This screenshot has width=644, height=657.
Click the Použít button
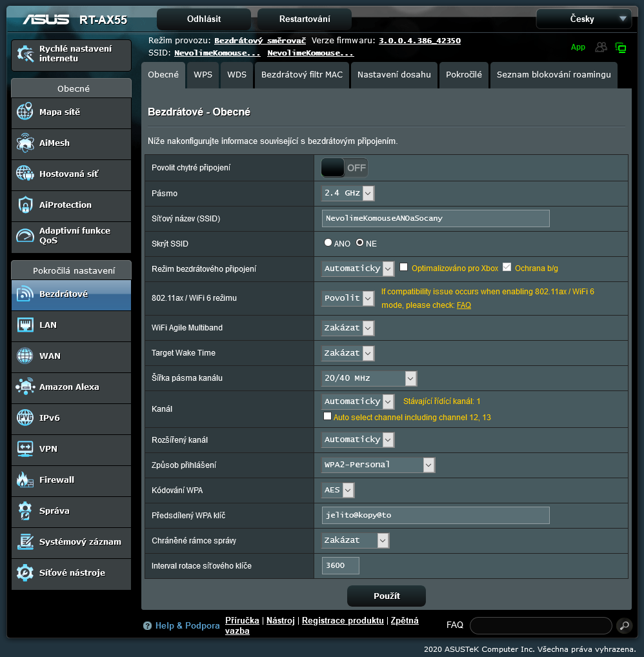tap(386, 596)
